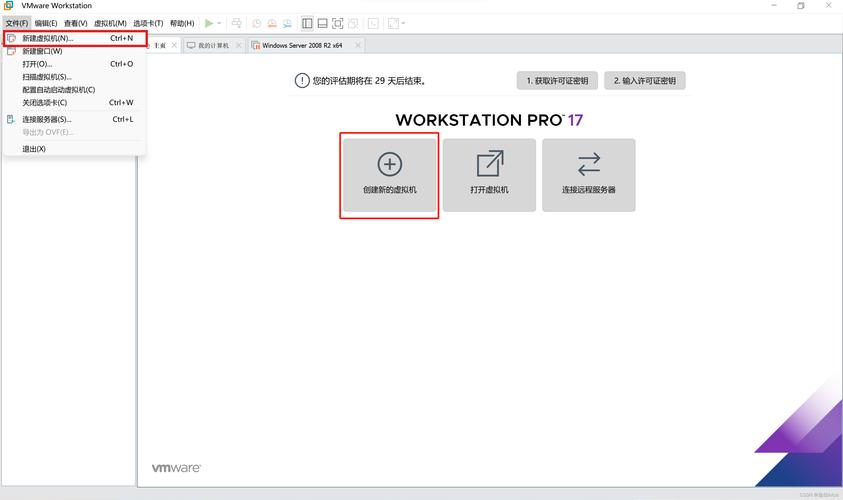
Task: Click the 创建新的虚拟机 tile
Action: click(x=389, y=175)
